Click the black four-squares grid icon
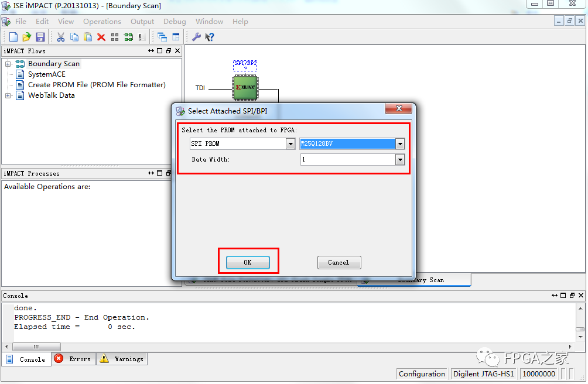The image size is (588, 384). click(x=115, y=37)
